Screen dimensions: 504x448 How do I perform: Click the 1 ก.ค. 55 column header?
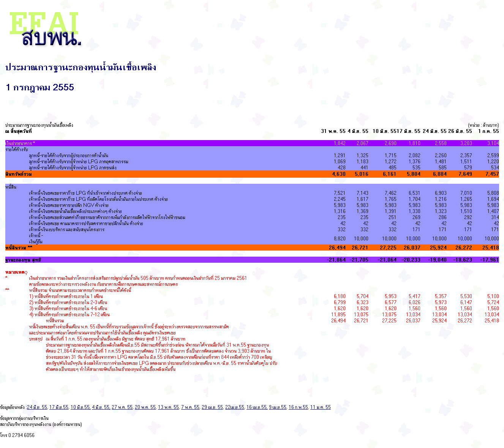(x=488, y=131)
